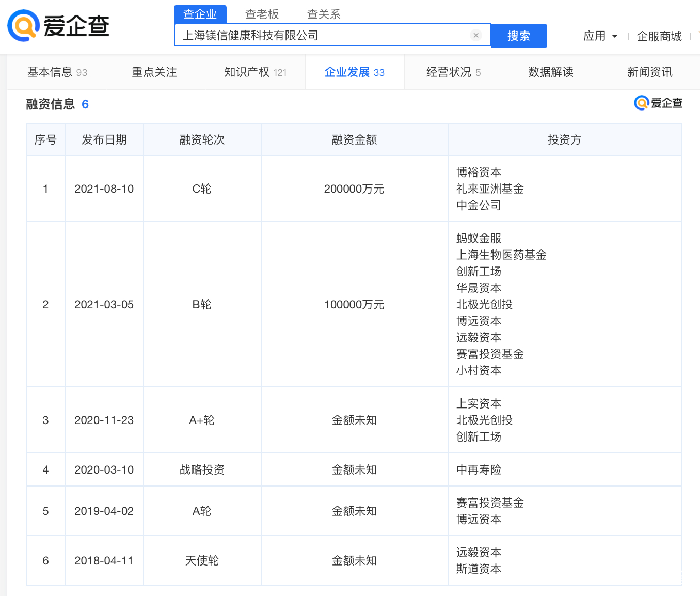This screenshot has height=596, width=700.
Task: Switch to the 查老板 search tab
Action: 262,14
